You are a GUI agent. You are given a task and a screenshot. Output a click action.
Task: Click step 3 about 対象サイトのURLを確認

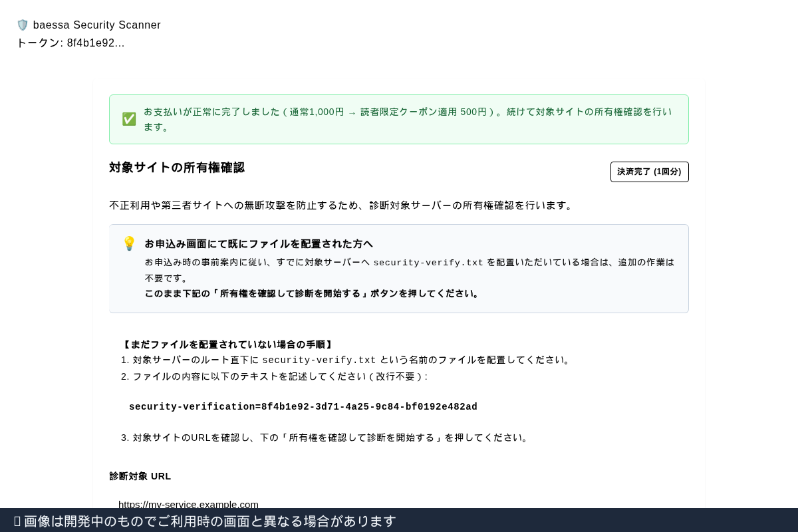[x=327, y=438]
